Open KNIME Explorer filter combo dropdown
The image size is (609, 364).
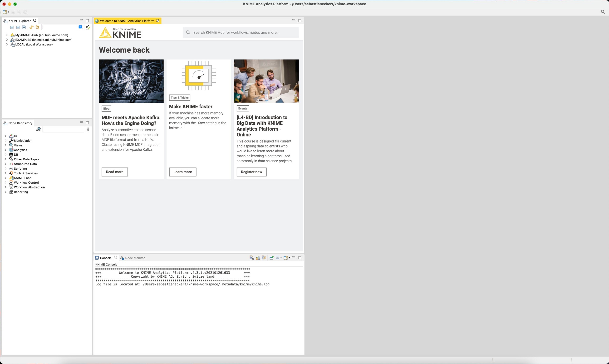(80, 27)
